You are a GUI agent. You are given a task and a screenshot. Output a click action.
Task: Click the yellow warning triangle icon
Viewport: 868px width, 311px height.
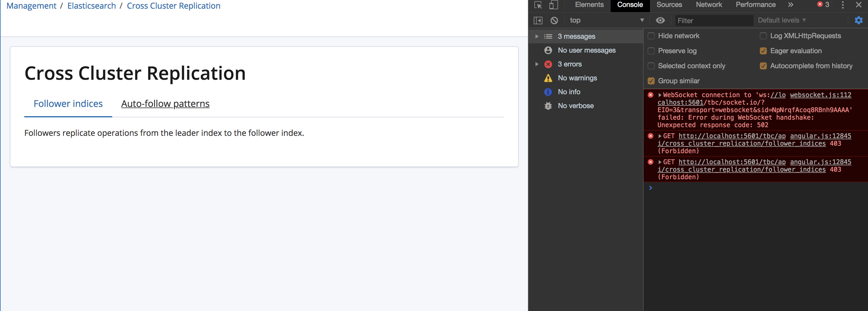tap(548, 78)
